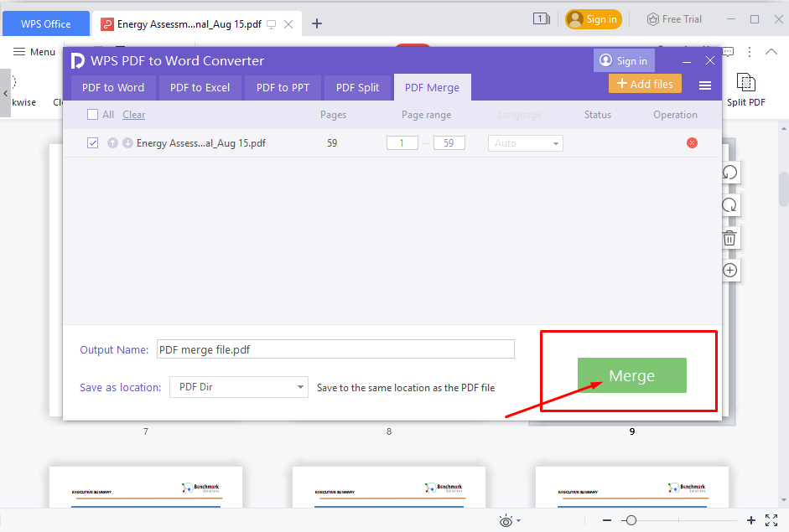This screenshot has height=532, width=789.
Task: Switch to the PDF Split tab
Action: pos(357,87)
